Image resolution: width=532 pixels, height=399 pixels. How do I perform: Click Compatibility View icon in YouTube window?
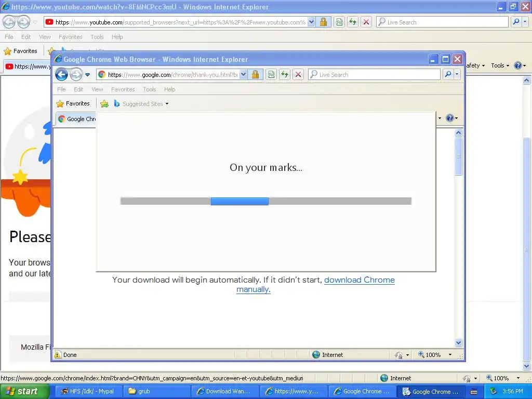(x=339, y=22)
